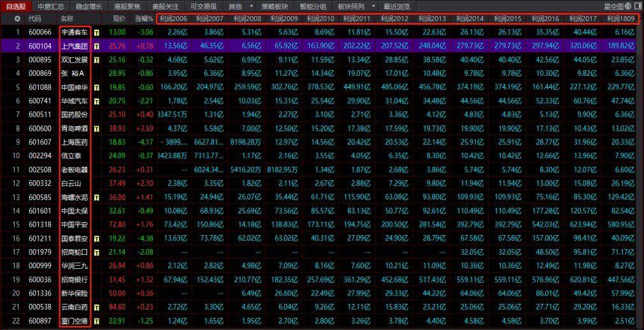The height and width of the screenshot is (330, 644).
Task: Click the 189.82亿 profit cell
Action: coord(622,46)
